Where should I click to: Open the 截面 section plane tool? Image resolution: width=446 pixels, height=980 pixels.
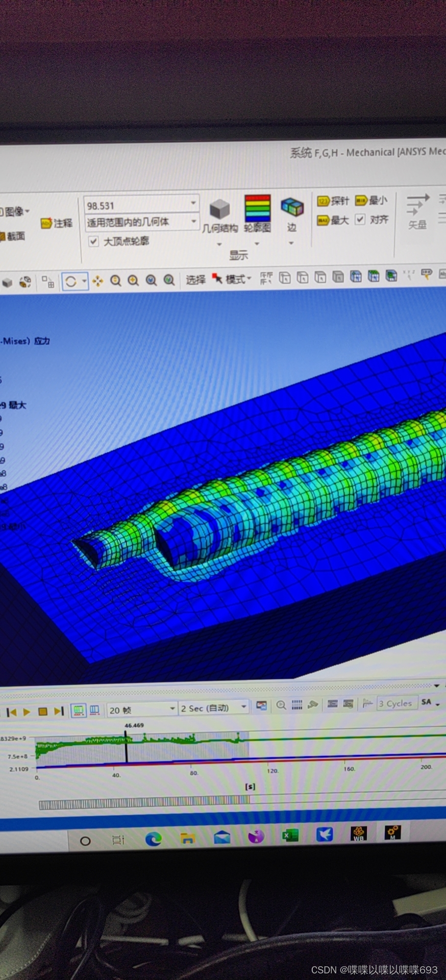tap(11, 236)
